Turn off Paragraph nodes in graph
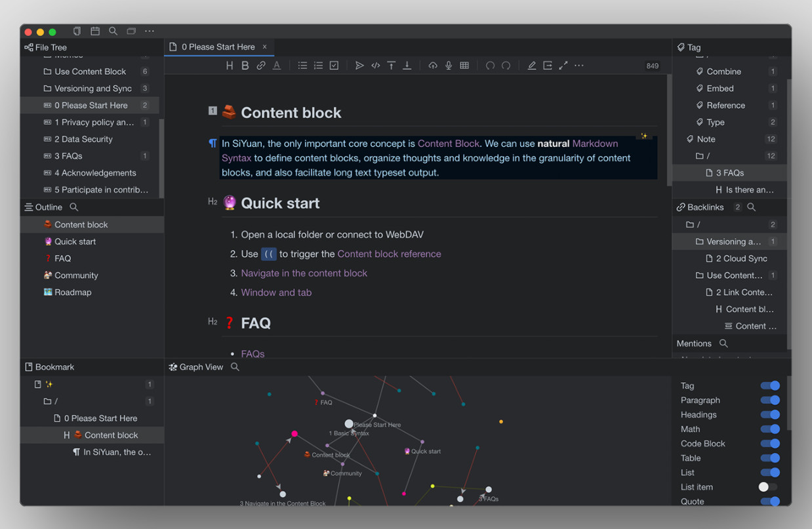812x529 pixels. coord(770,401)
